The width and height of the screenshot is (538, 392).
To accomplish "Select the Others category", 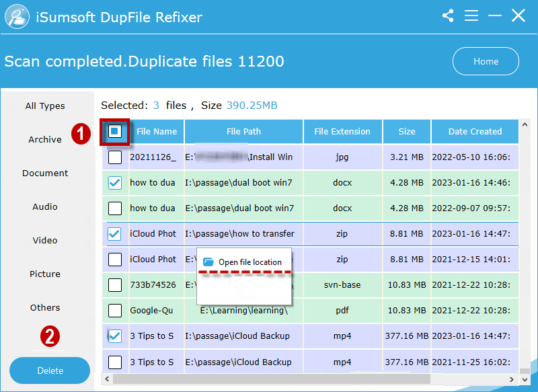I will coord(45,308).
